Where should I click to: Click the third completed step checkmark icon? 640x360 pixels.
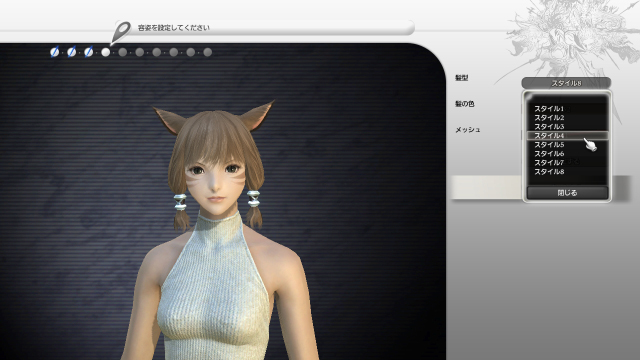point(89,52)
